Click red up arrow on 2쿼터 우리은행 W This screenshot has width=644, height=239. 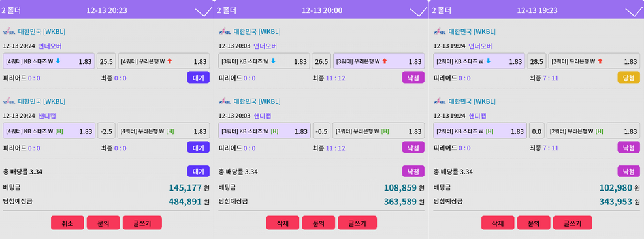pos(600,61)
